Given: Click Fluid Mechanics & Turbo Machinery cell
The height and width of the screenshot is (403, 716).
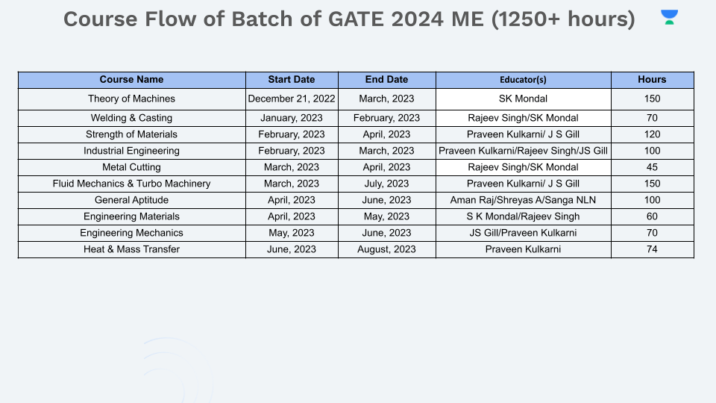Looking at the screenshot, I should click(x=131, y=183).
